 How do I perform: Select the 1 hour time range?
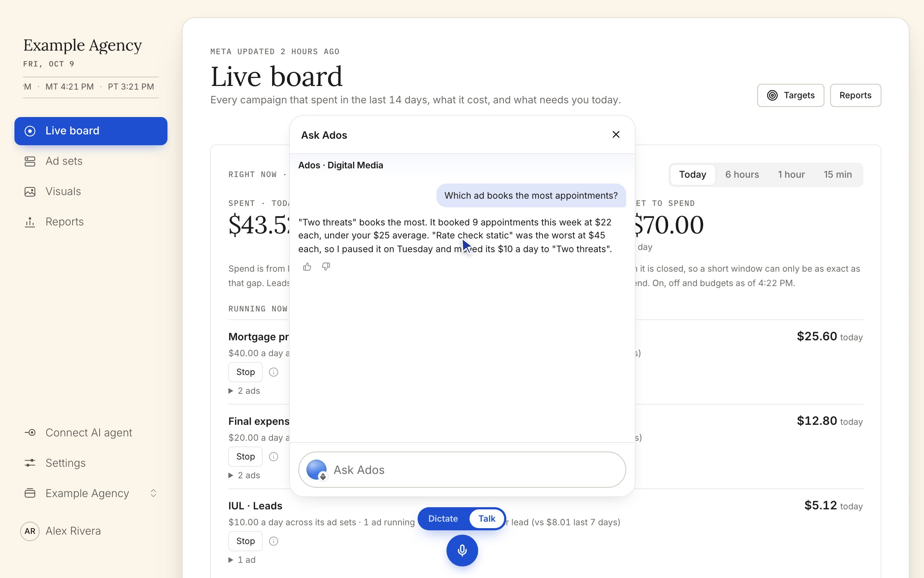(x=791, y=174)
